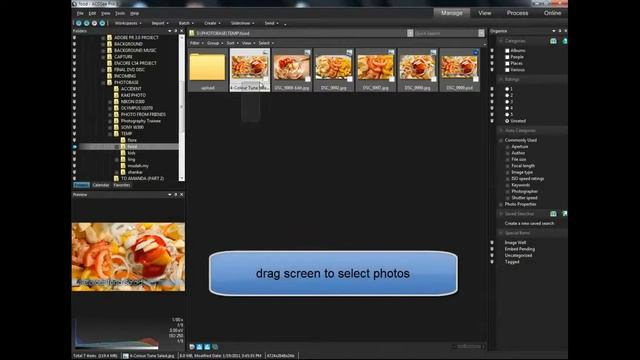The height and width of the screenshot is (360, 640).
Task: Select the upload folder thumbnail
Action: coord(207,70)
